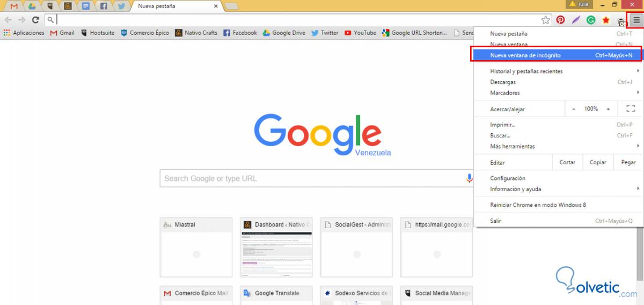Reload the page
This screenshot has width=644, height=305.
tap(35, 20)
